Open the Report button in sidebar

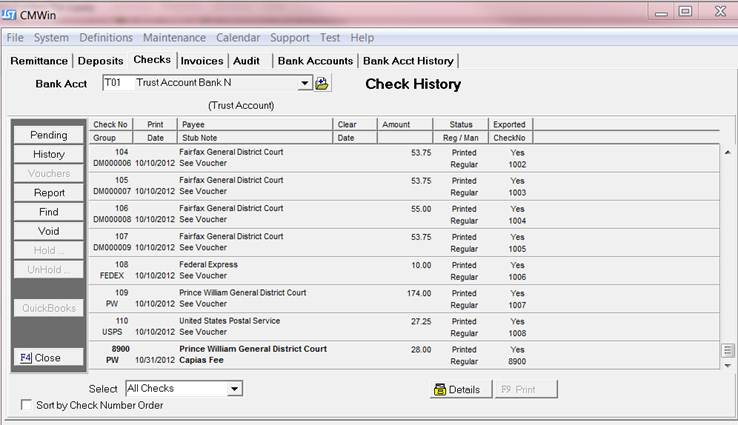(48, 193)
